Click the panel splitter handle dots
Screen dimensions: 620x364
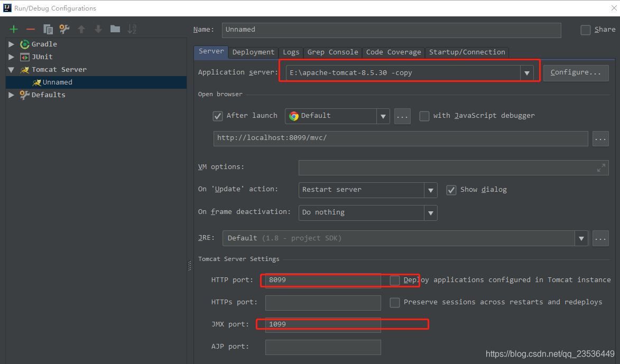click(x=190, y=266)
